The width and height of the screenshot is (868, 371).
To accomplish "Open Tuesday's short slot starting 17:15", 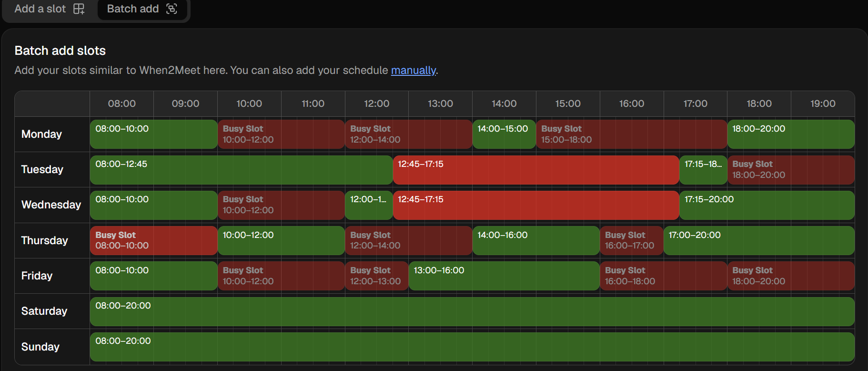I will 703,170.
